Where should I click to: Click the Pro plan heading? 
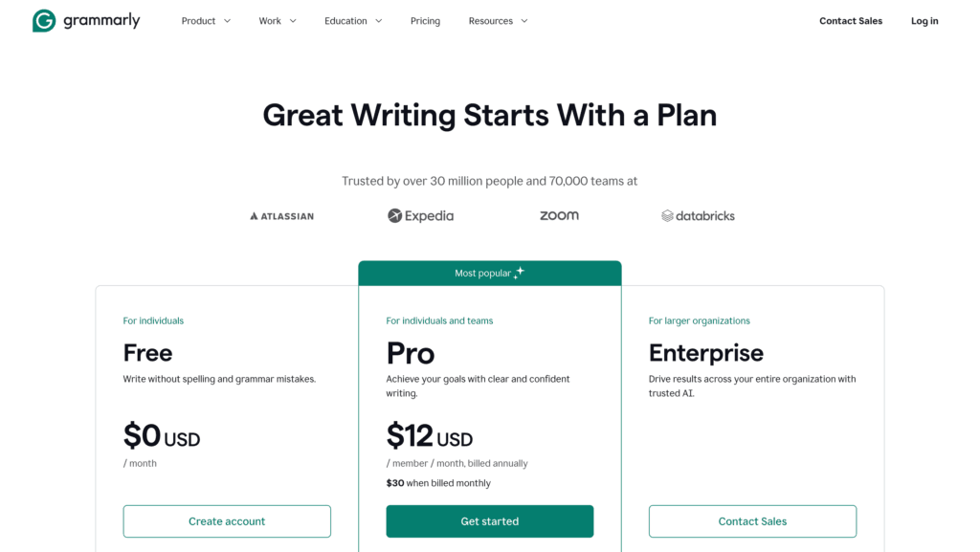(x=411, y=353)
